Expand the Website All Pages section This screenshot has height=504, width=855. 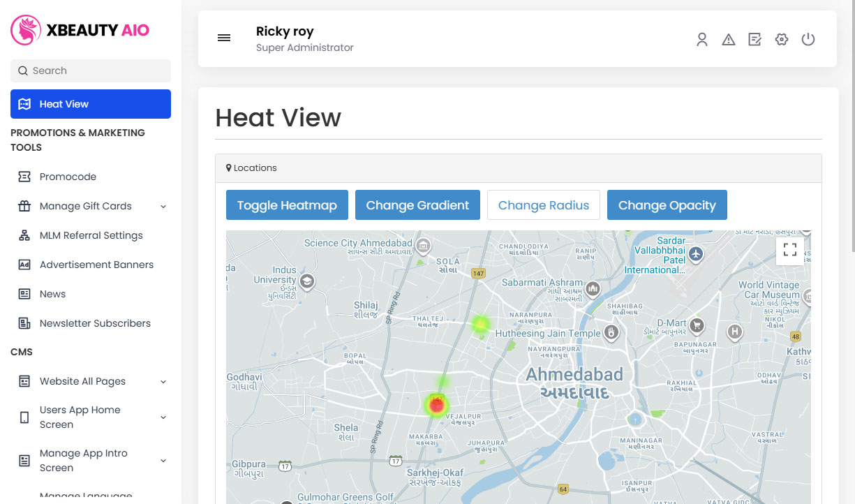coord(163,381)
